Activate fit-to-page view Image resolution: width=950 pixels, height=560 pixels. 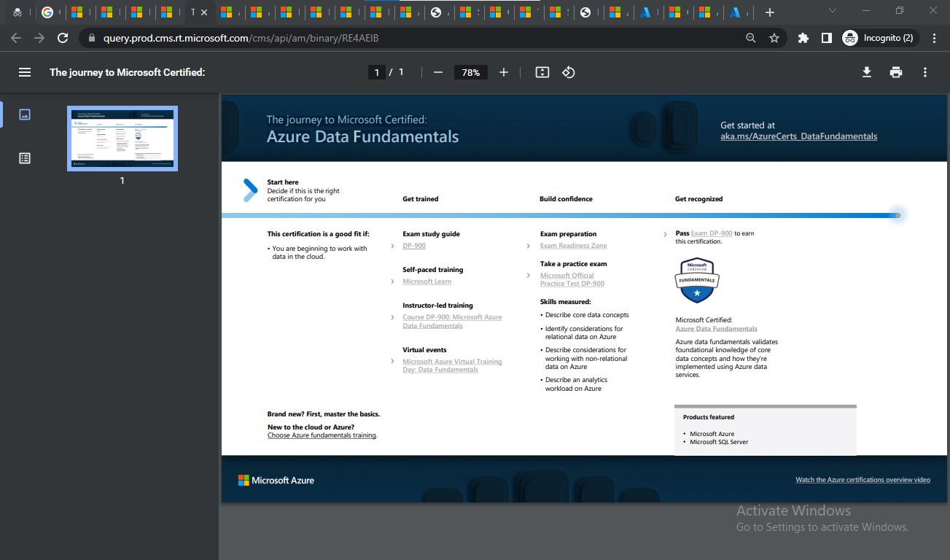(x=541, y=72)
